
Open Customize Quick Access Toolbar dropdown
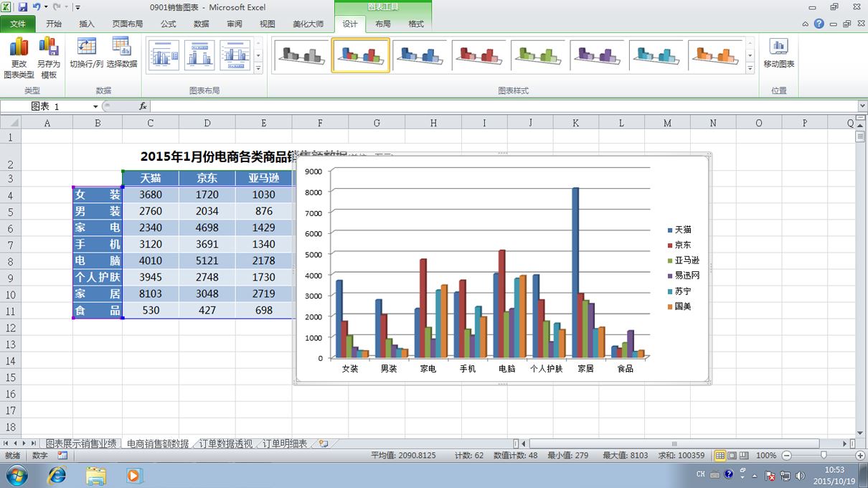pyautogui.click(x=77, y=7)
